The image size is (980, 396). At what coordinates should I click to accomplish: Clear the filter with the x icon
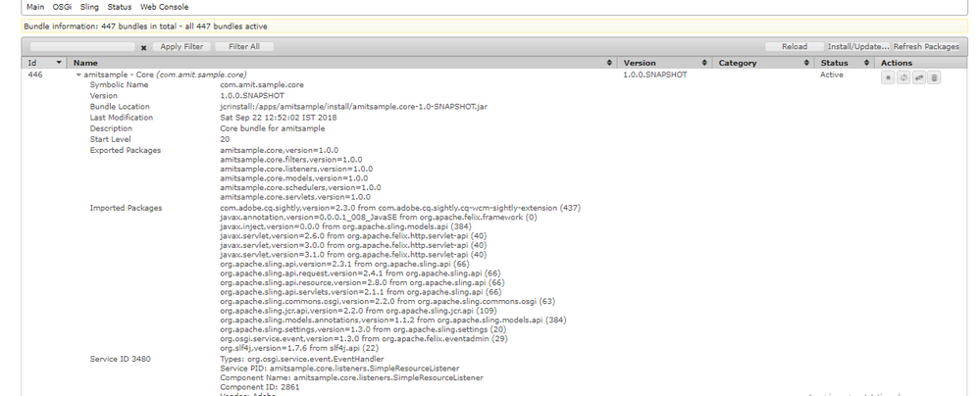[143, 47]
